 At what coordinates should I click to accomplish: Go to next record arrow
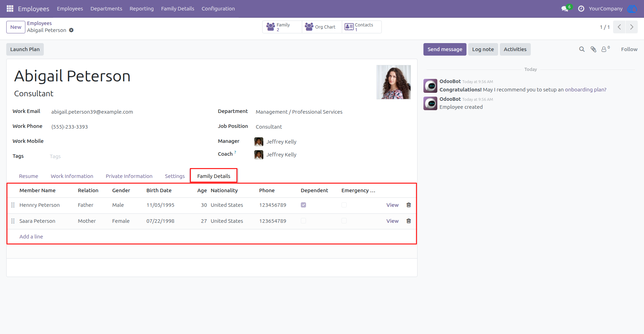[631, 27]
